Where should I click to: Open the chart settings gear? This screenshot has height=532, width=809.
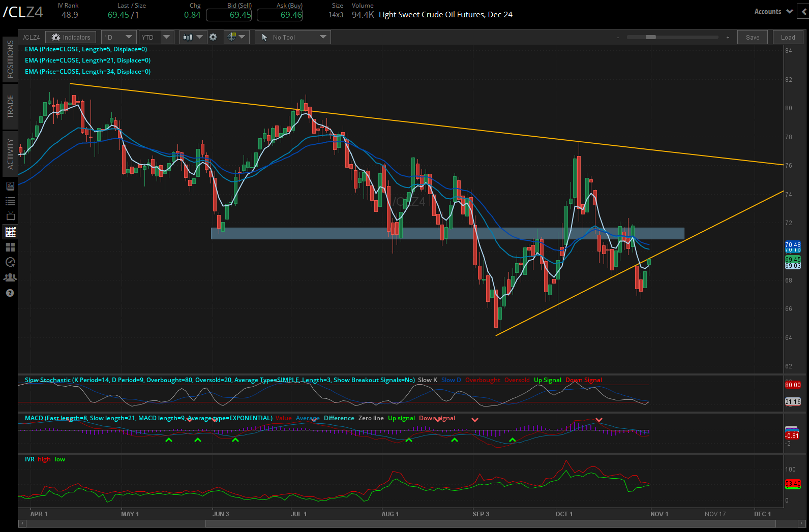213,37
